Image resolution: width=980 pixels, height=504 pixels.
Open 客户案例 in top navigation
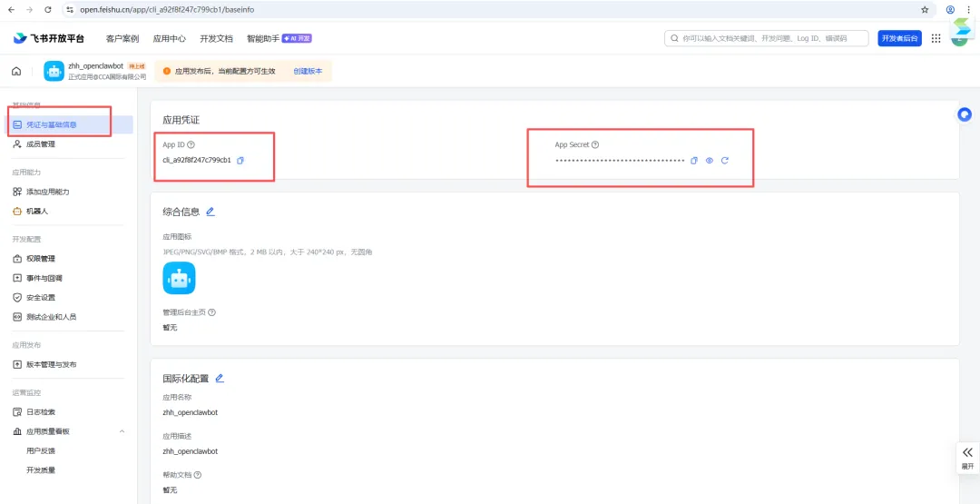tap(122, 38)
